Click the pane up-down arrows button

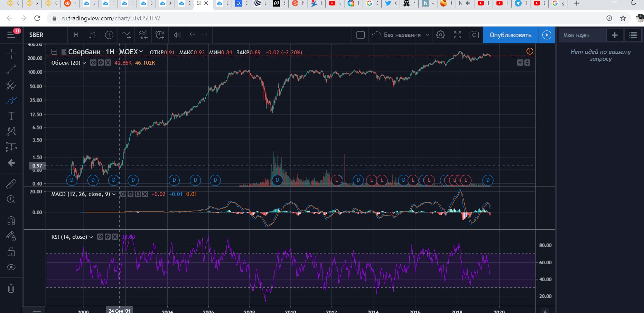(527, 63)
